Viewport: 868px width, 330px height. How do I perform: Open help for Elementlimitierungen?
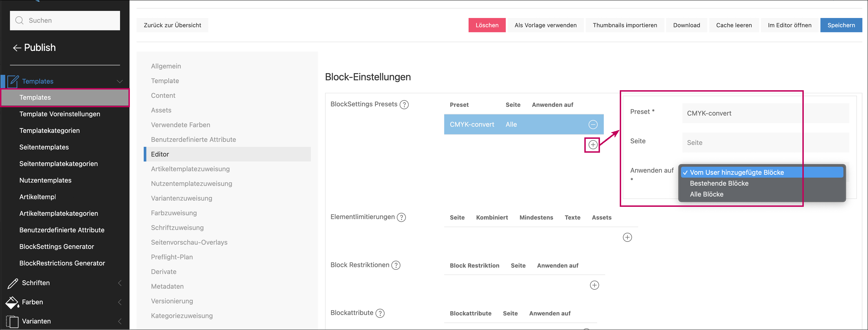pyautogui.click(x=401, y=217)
